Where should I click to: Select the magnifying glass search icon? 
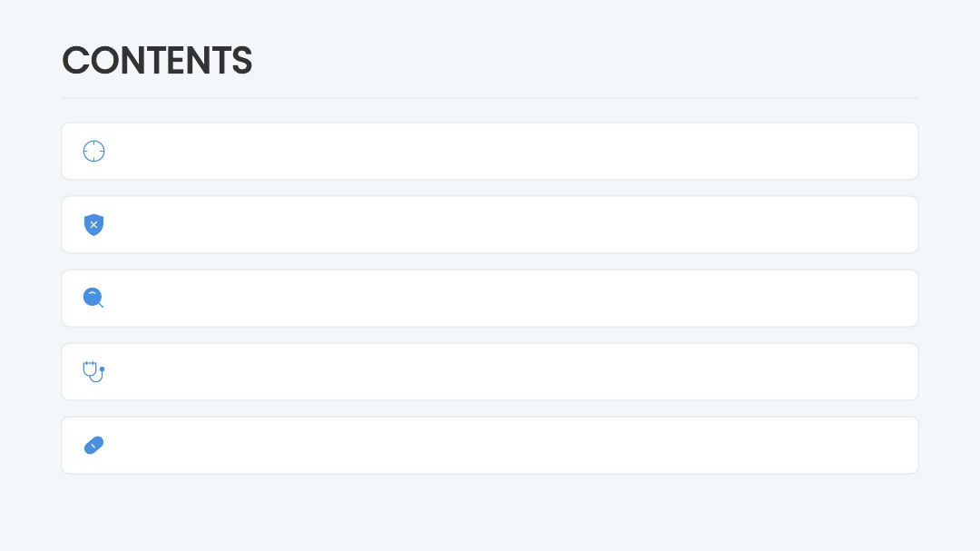[93, 298]
